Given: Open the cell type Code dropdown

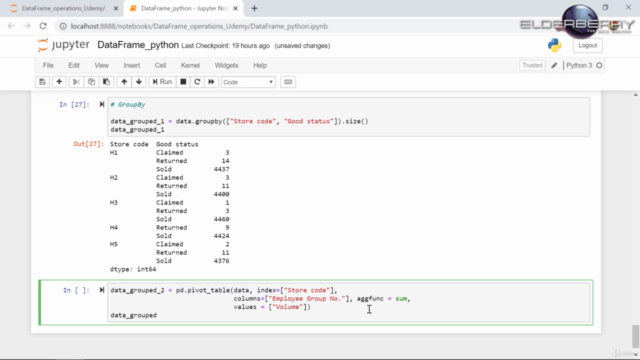Looking at the screenshot, I should coord(248,82).
